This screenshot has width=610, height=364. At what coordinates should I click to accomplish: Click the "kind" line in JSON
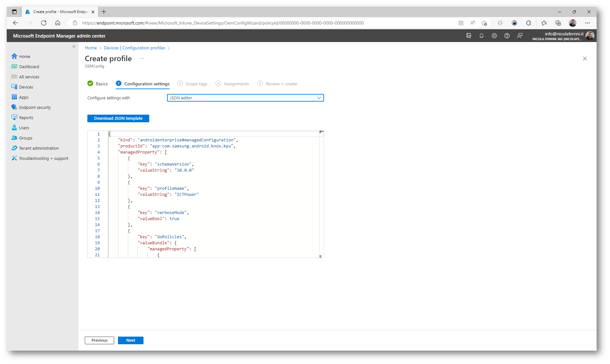coord(178,140)
